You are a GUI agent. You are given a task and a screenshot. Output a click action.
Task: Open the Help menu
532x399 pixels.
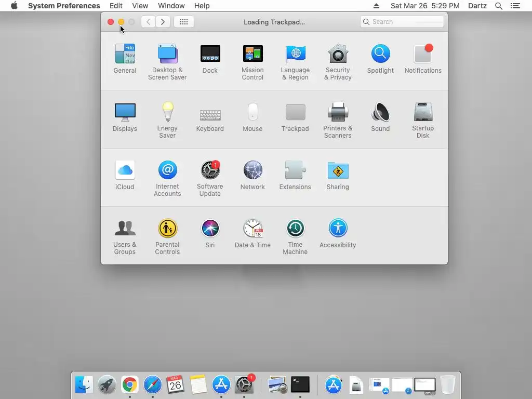click(x=202, y=6)
